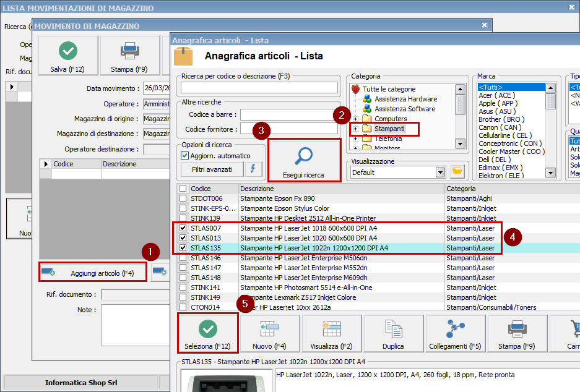This screenshot has height=392, width=580.
Task: Click the Informatica Shop Srl status bar label
Action: (x=81, y=383)
